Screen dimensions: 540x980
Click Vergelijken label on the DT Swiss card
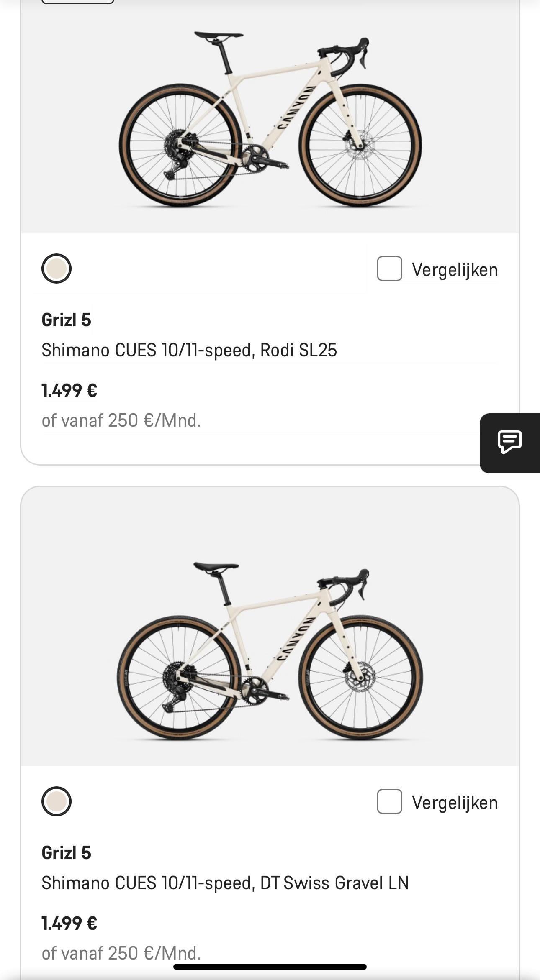pyautogui.click(x=455, y=803)
